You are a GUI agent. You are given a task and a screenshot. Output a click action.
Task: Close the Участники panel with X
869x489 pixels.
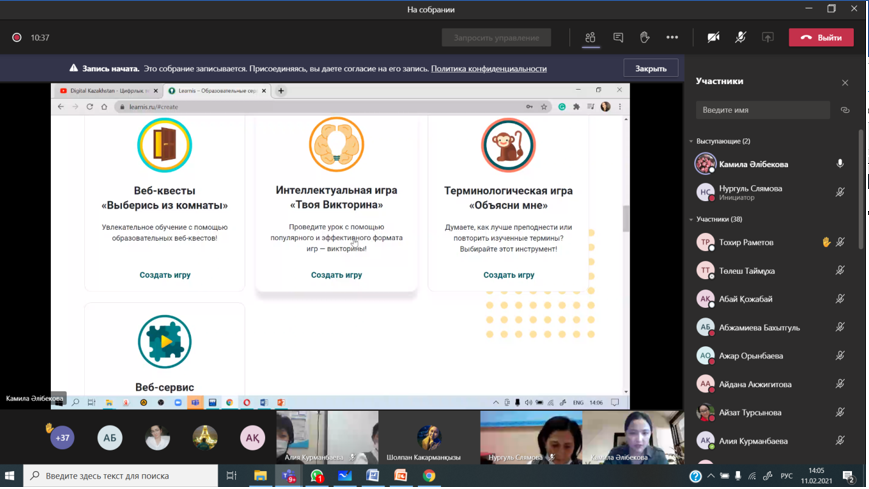[845, 82]
